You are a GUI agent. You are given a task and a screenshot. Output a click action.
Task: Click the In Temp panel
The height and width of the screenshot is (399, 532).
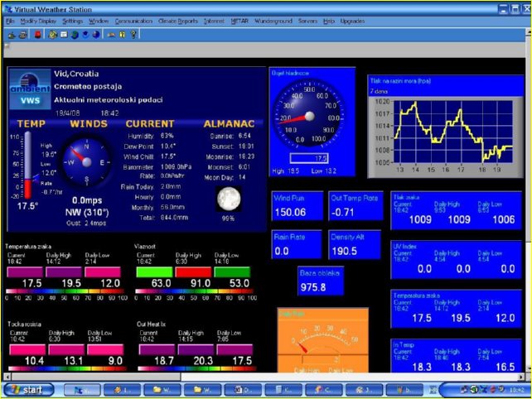[x=456, y=356]
